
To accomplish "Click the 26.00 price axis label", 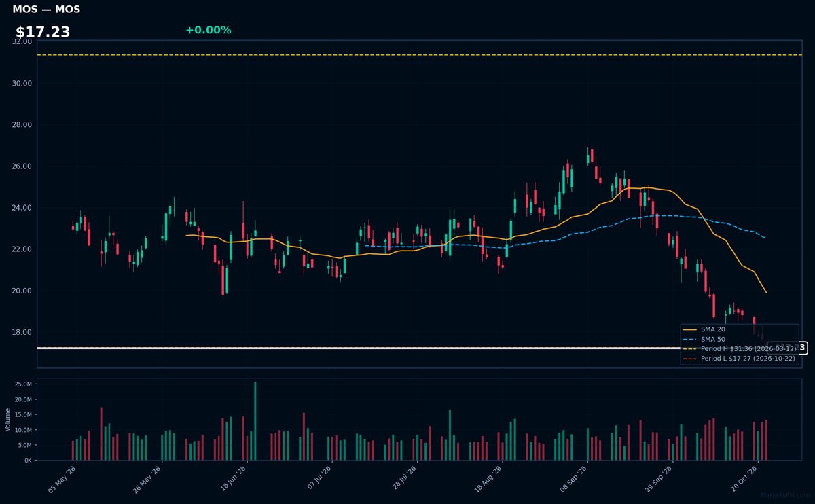I will [x=22, y=166].
